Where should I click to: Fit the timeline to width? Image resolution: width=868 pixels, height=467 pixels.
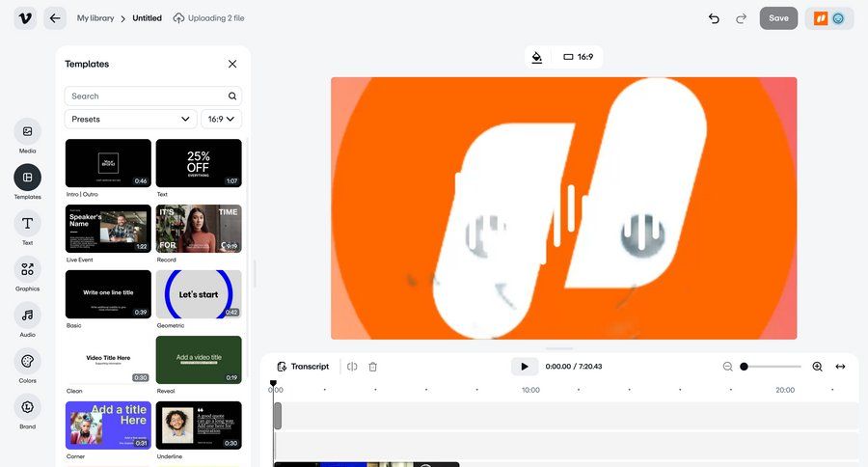click(840, 367)
